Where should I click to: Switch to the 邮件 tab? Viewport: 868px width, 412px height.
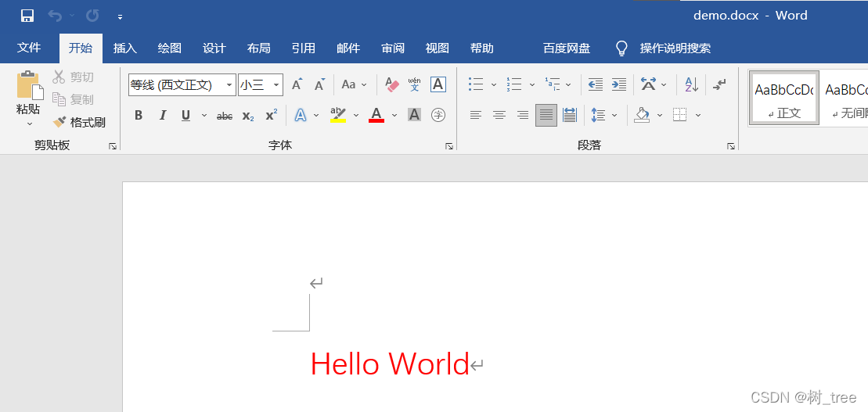348,48
